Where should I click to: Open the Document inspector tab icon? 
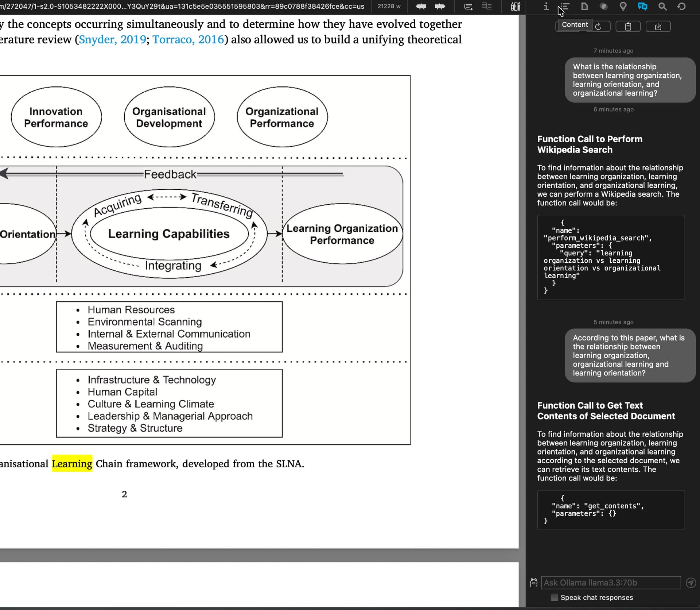584,6
